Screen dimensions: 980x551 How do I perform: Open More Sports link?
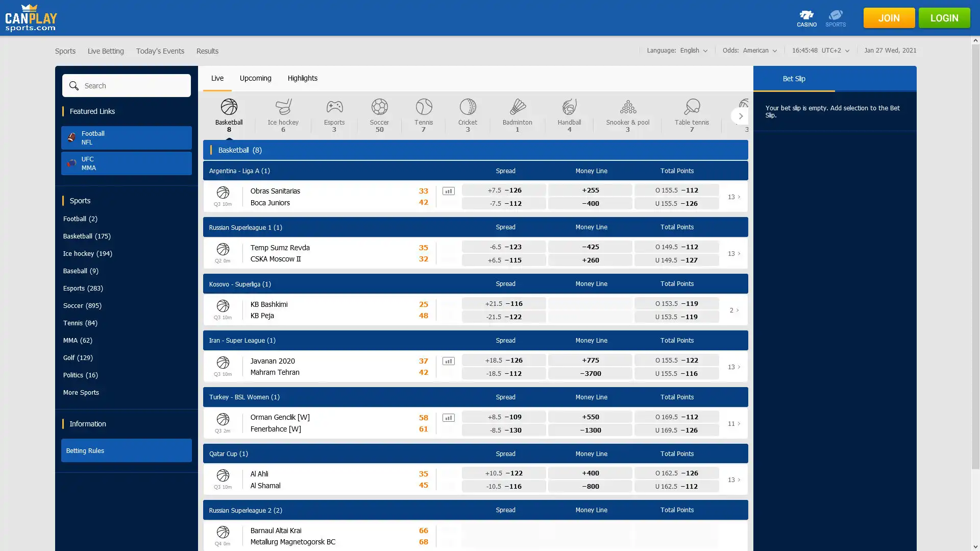81,392
